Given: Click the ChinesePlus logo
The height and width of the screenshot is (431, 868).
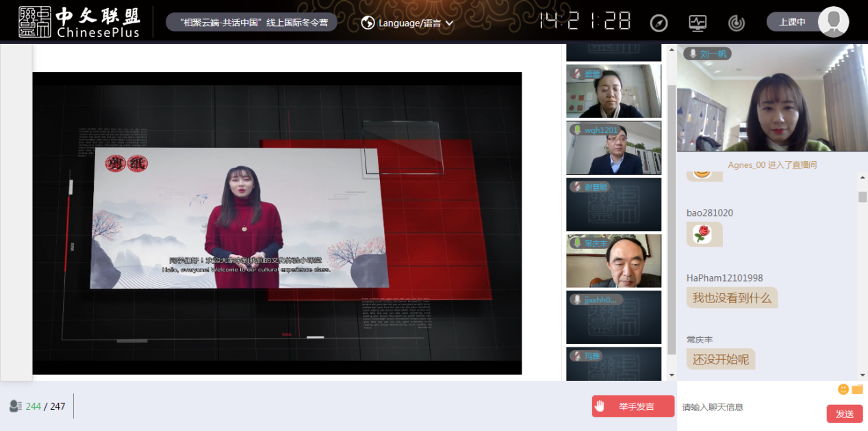Looking at the screenshot, I should click(79, 22).
